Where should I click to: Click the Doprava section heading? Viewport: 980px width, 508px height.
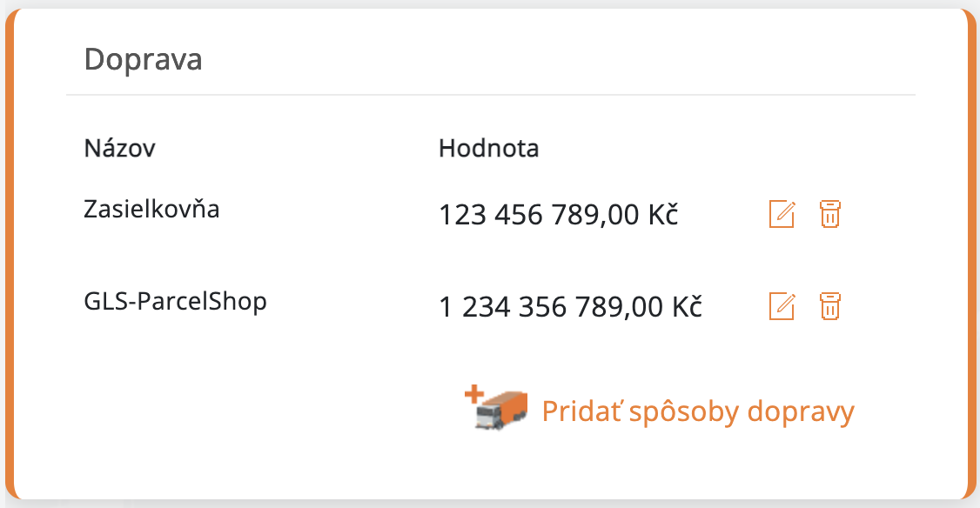pyautogui.click(x=143, y=59)
